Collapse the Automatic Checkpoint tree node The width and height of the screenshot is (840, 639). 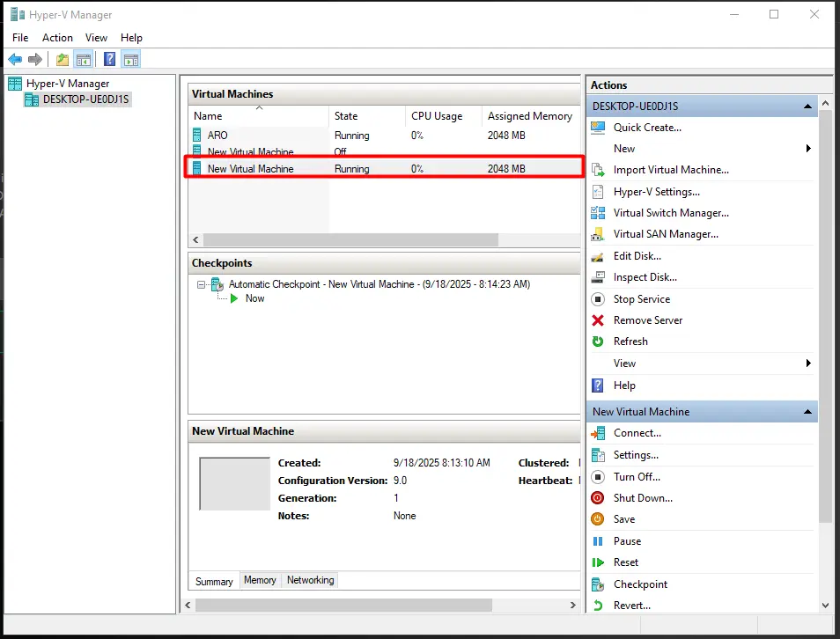tap(201, 284)
